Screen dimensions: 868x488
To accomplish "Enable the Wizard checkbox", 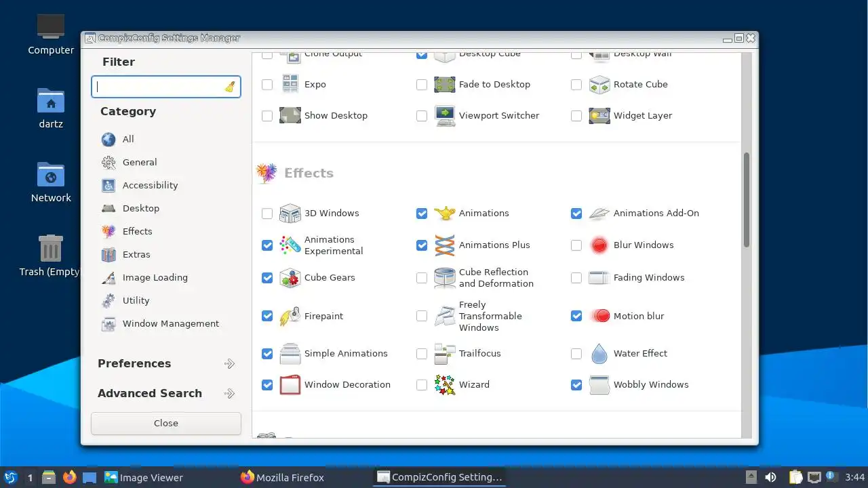I will click(x=422, y=385).
